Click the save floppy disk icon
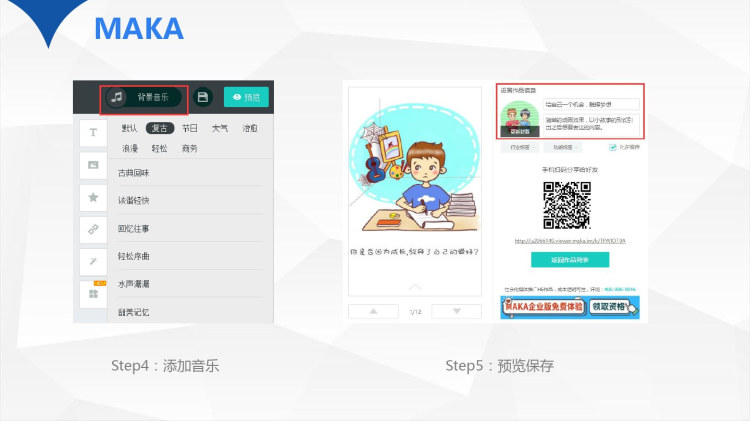Viewport: 750px width, 421px height. coord(203,97)
